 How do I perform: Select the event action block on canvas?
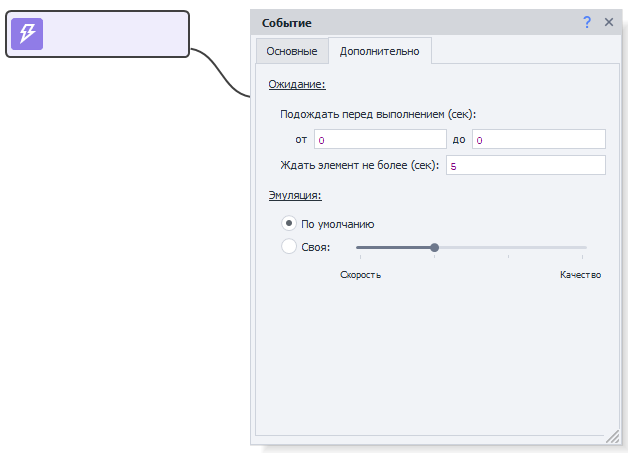(110, 34)
